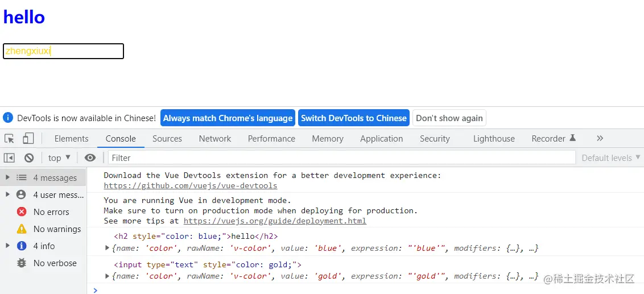Click the console Filter input field

[341, 158]
